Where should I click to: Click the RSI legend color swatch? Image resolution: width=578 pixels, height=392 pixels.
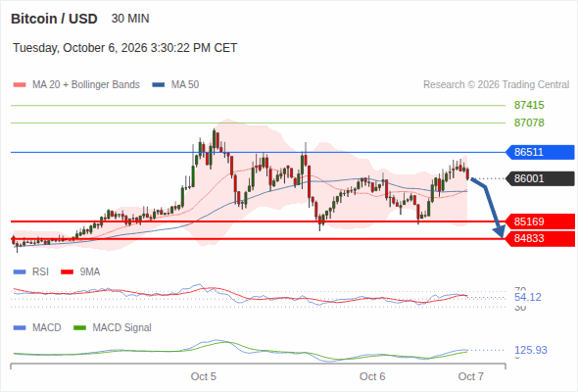[20, 272]
